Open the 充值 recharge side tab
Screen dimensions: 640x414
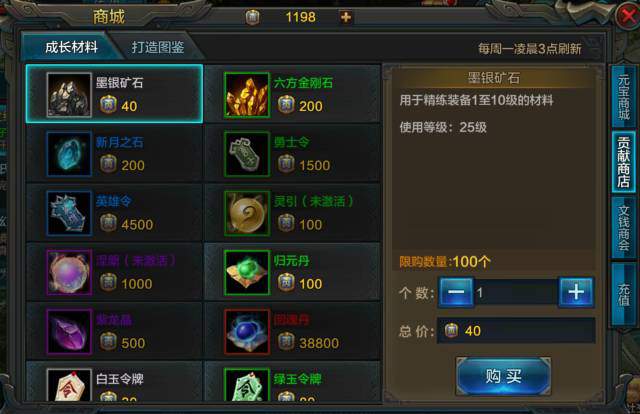pyautogui.click(x=623, y=294)
